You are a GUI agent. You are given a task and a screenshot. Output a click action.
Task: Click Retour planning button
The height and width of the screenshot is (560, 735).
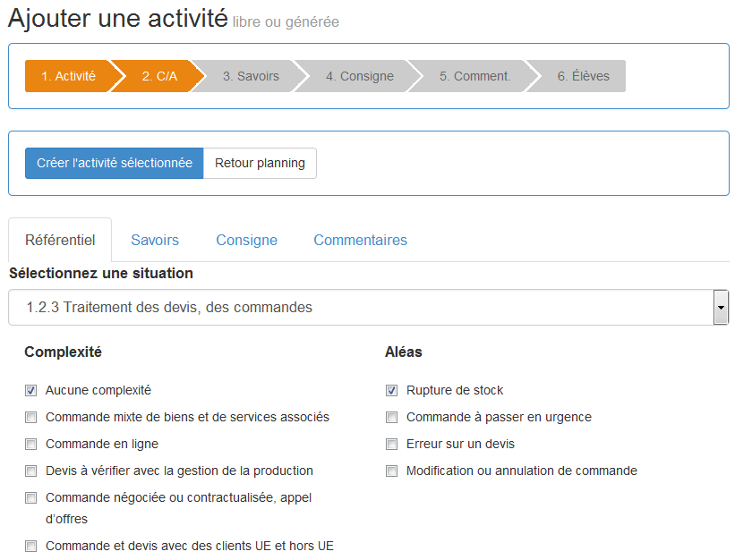tap(260, 163)
